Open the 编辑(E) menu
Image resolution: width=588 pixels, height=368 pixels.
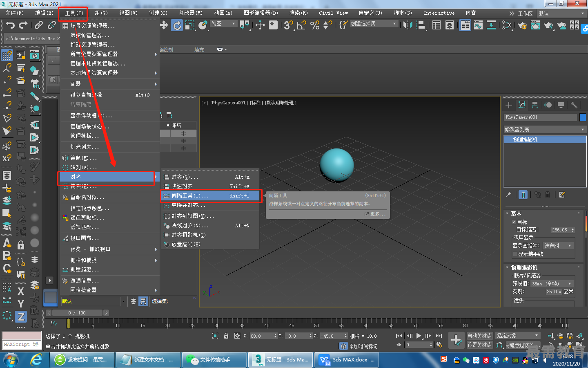pos(44,13)
